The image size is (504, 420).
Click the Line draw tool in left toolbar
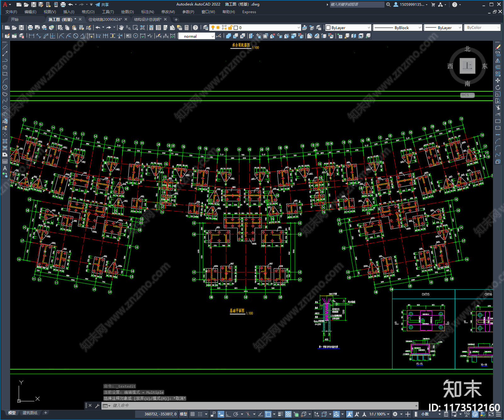(5, 47)
